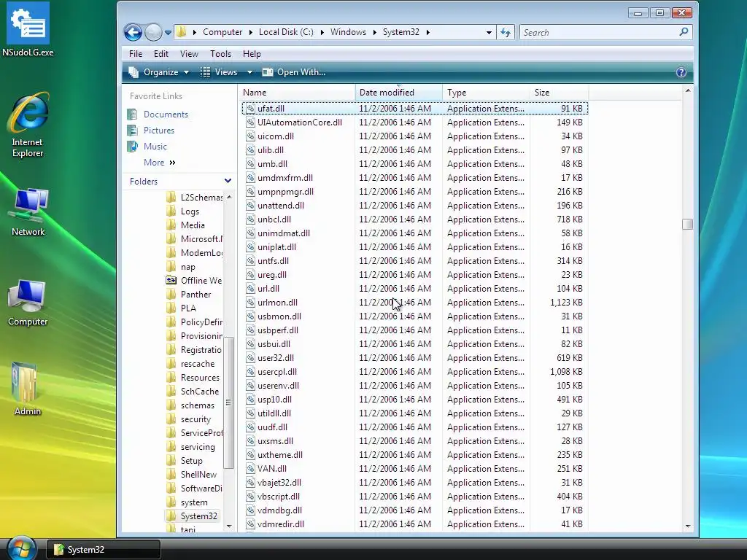Select security folder in tree
Viewport: 747px width, 560px height.
(196, 419)
